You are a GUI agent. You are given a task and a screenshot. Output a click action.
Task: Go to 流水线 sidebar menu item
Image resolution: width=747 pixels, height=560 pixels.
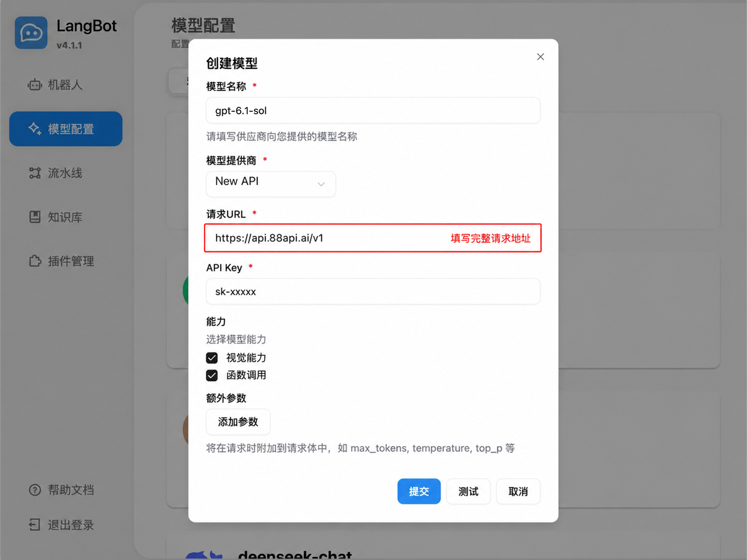click(x=66, y=173)
